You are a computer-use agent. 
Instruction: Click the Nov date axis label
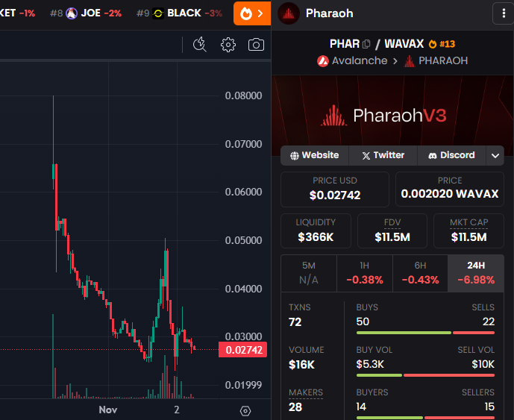108,410
